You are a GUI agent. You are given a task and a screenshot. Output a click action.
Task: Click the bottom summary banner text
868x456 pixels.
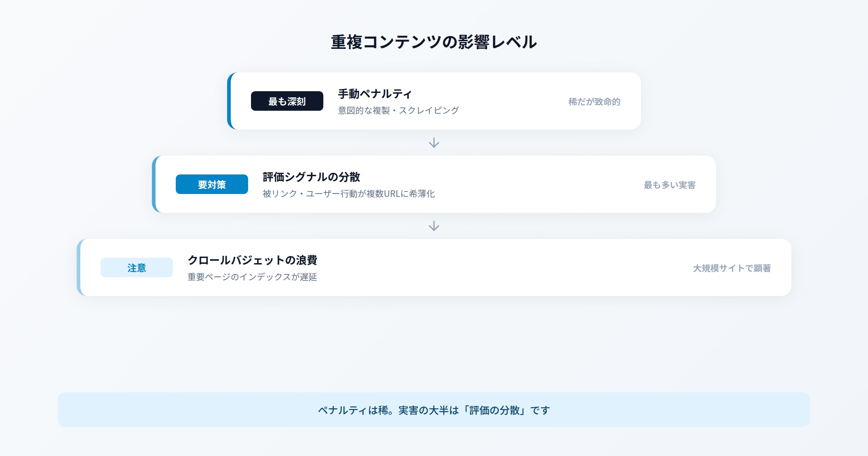tap(434, 410)
